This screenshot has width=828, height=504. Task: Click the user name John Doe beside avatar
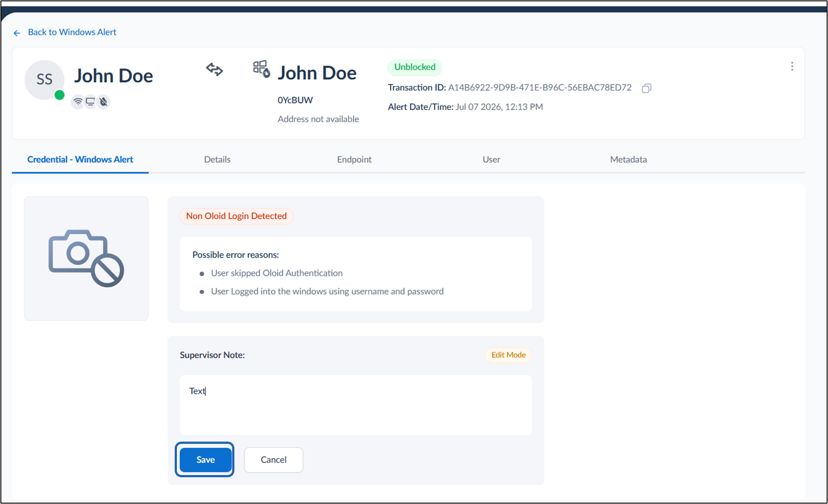click(x=114, y=76)
